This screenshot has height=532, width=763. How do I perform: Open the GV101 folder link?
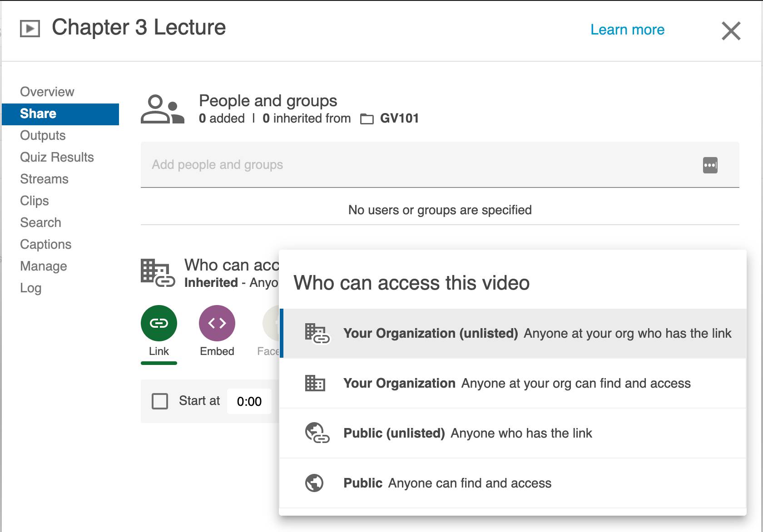[399, 118]
